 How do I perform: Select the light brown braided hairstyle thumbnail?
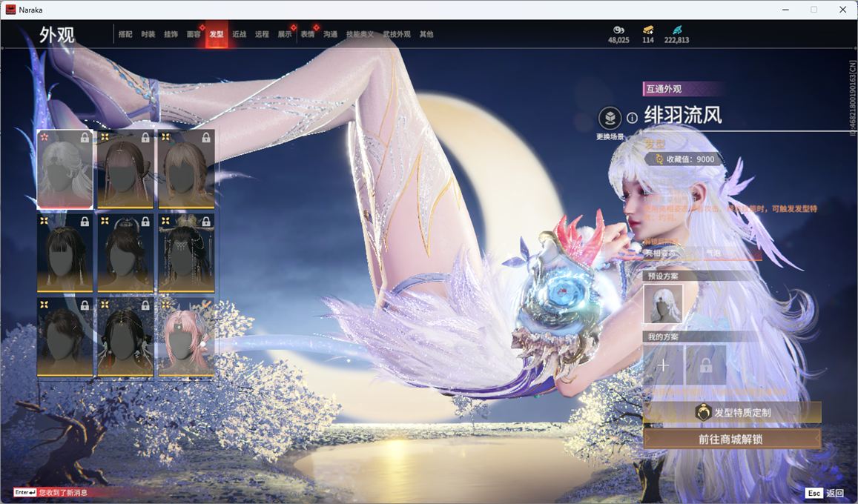pyautogui.click(x=186, y=170)
